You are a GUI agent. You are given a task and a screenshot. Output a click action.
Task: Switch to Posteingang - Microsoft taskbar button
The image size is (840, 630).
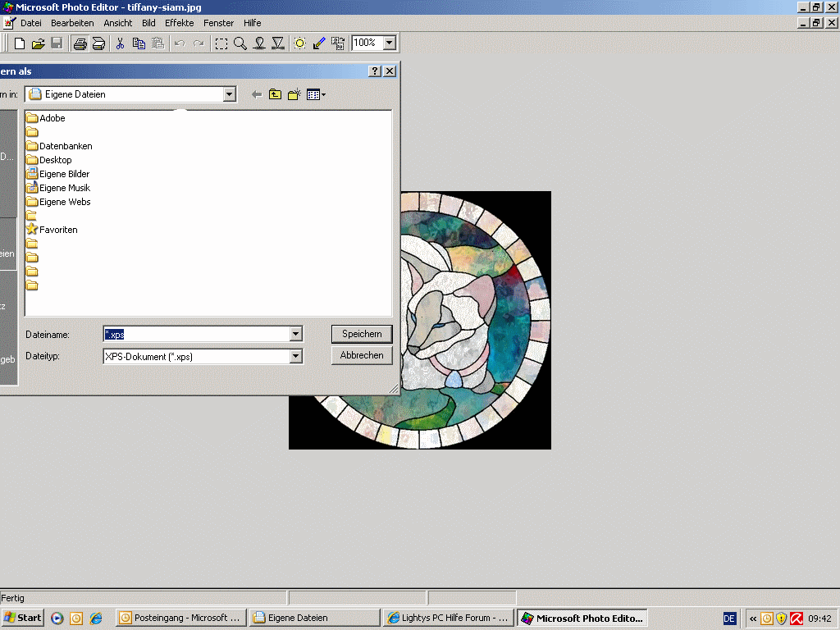(181, 618)
